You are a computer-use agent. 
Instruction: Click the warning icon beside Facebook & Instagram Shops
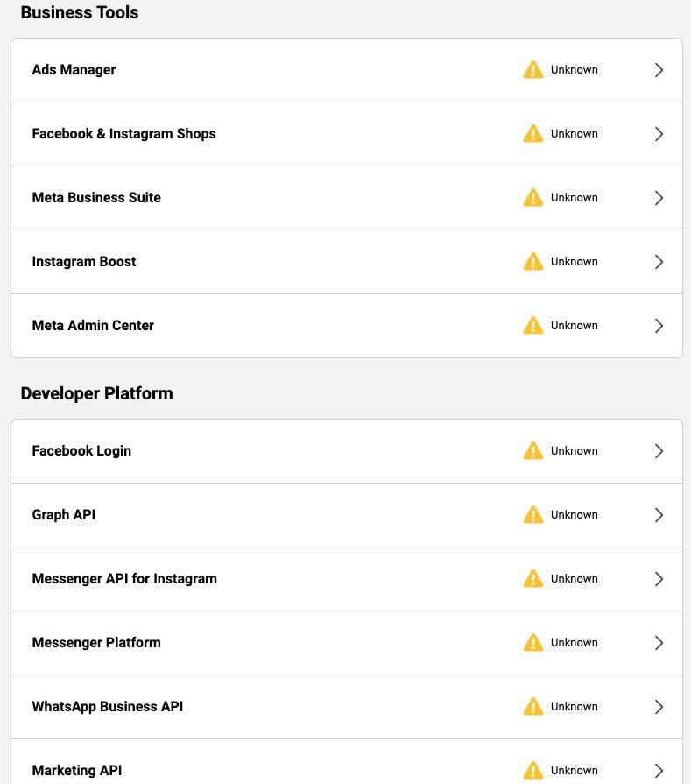pos(533,134)
